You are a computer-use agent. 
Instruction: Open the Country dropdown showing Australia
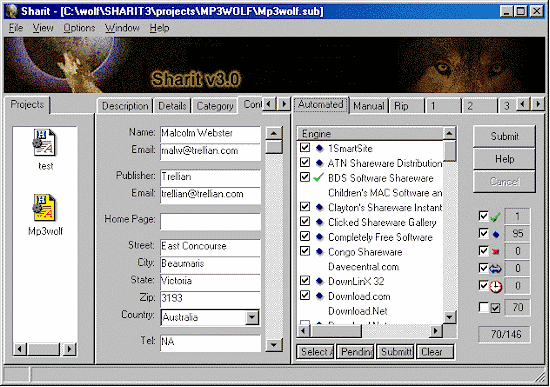(252, 318)
